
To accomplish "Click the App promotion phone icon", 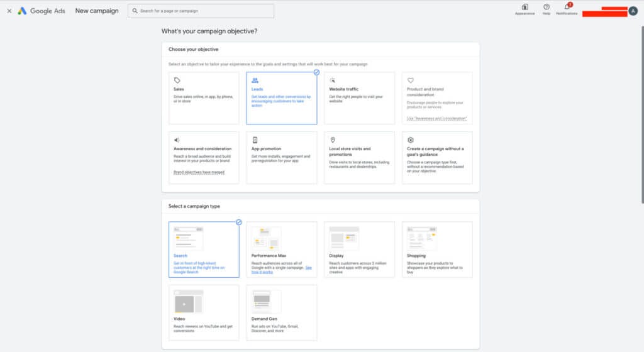I will [255, 140].
